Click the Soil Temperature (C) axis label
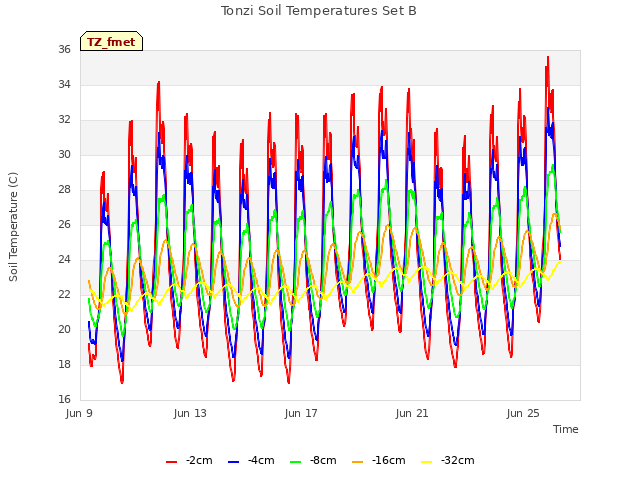This screenshot has width=640, height=480. coord(13,227)
